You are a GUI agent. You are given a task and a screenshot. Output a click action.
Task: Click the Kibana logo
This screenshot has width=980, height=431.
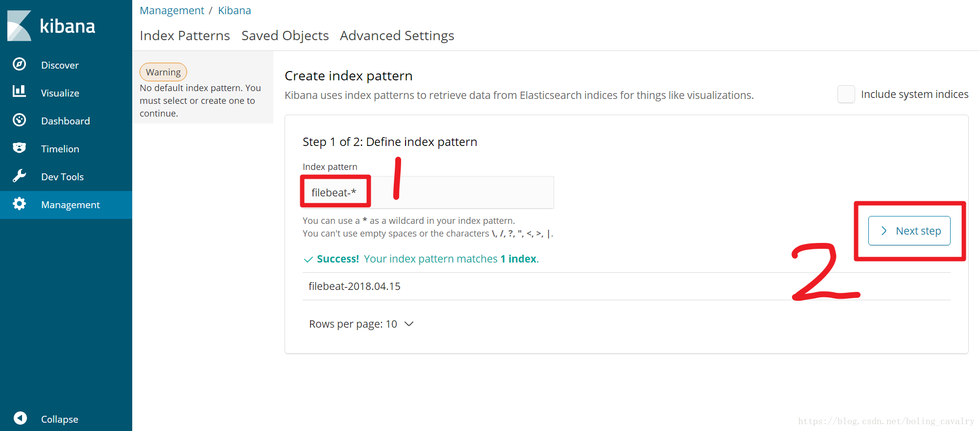click(x=51, y=25)
